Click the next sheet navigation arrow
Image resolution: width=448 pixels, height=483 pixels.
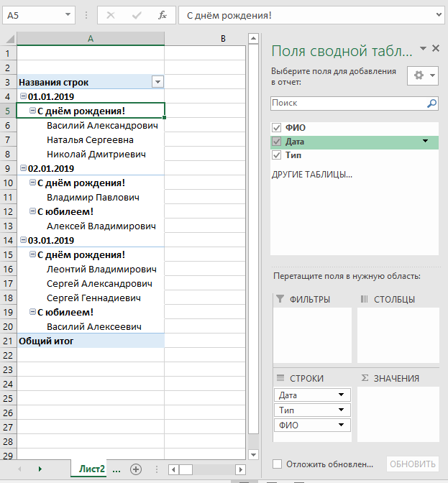(40, 469)
